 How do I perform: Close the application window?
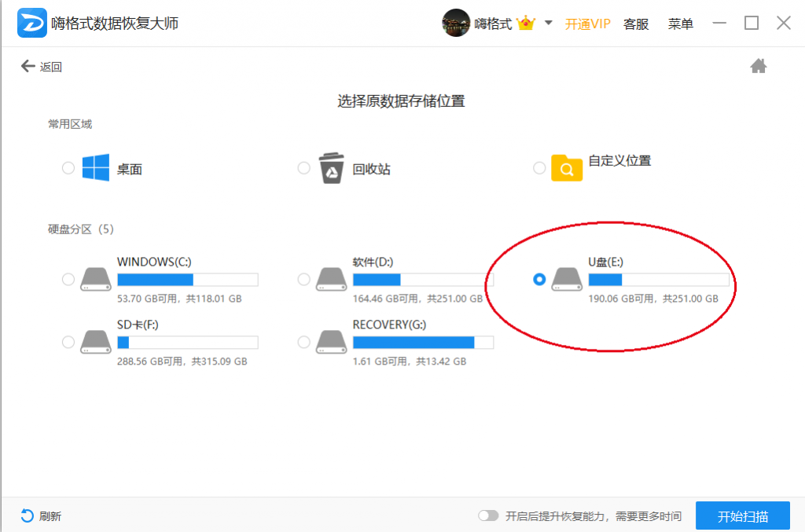(784, 23)
